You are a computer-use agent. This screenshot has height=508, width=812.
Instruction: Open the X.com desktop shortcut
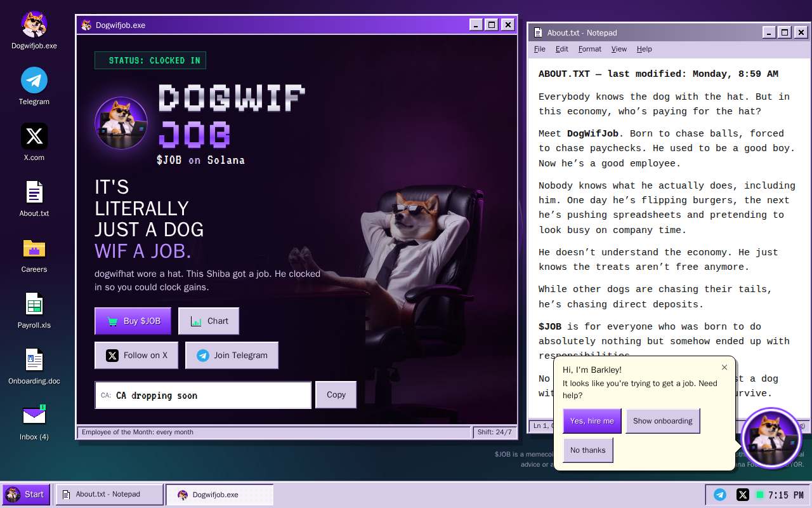click(x=34, y=142)
